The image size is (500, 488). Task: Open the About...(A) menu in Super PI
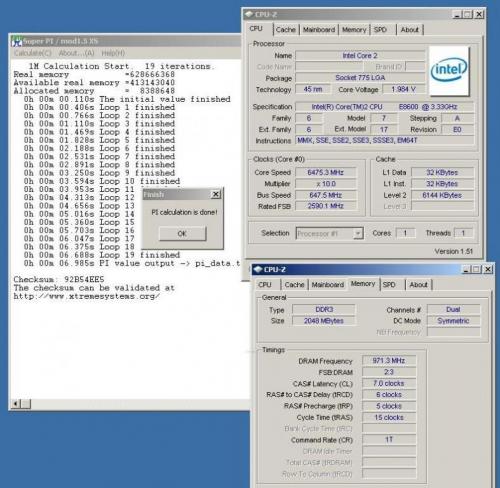76,53
